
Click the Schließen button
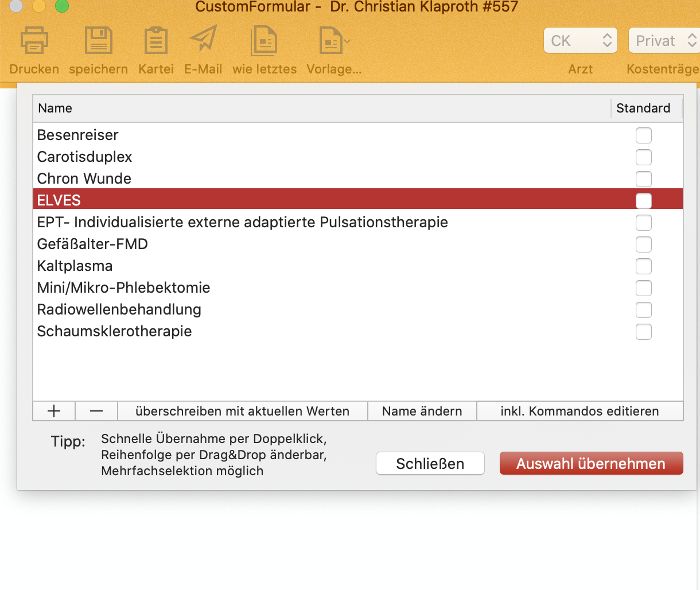coord(430,464)
